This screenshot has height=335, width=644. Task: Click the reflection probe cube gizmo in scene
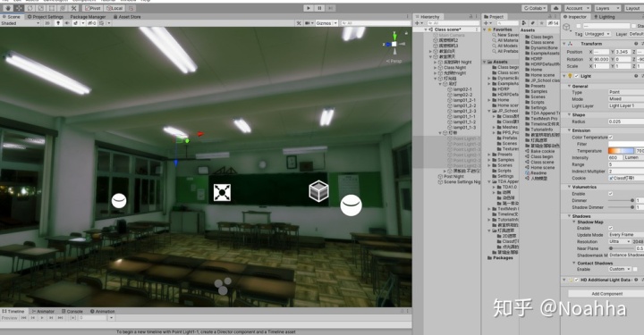[x=318, y=191]
